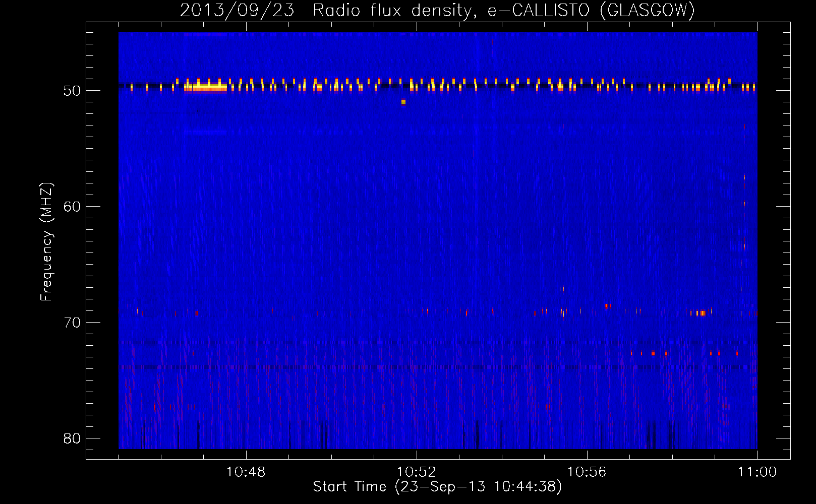Viewport: 816px width, 504px height.
Task: Click the isolated orange spot near 51 MHz
Action: (x=403, y=102)
